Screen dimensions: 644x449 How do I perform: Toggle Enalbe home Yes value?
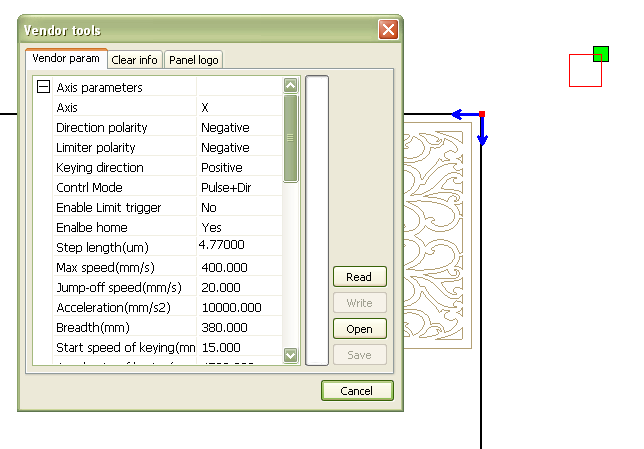[x=239, y=228]
